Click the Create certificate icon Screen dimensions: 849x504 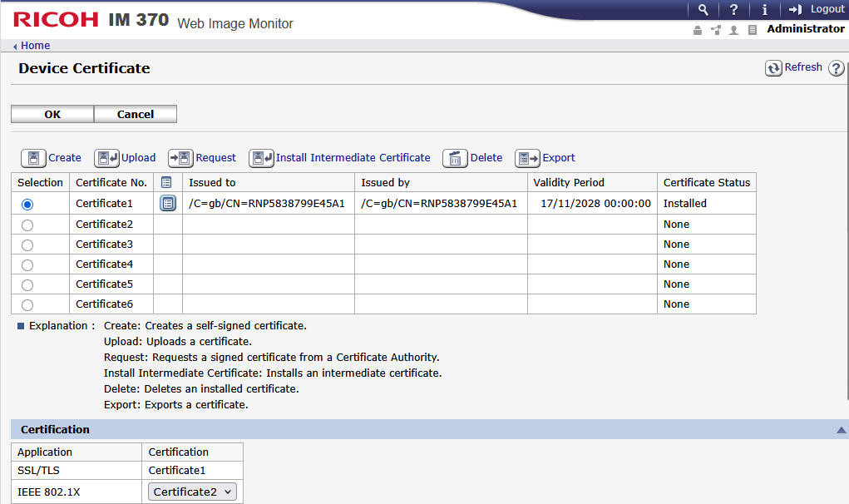click(x=33, y=158)
